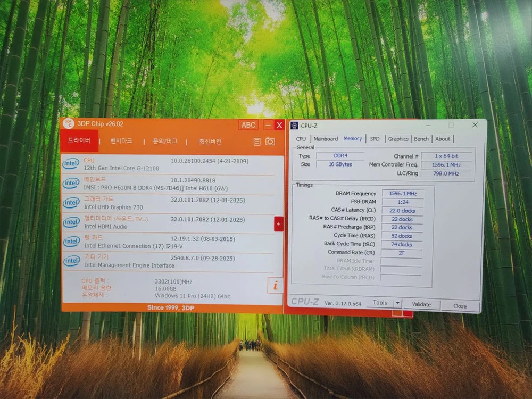
Task: Click the red plus expand button in 3DP Chip
Action: [279, 224]
